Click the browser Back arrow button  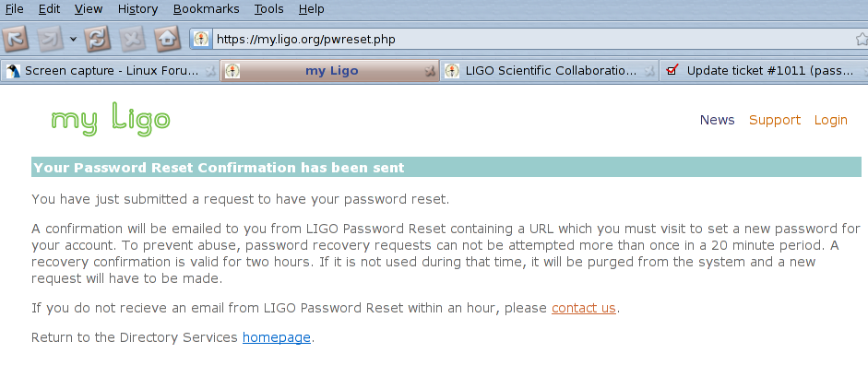16,40
